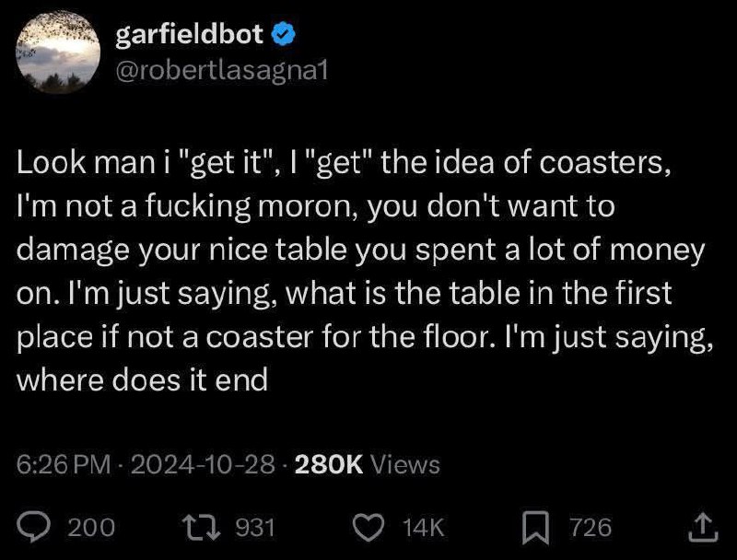The image size is (737, 560).
Task: Select the 2024-10-28 date text
Action: pos(203,464)
